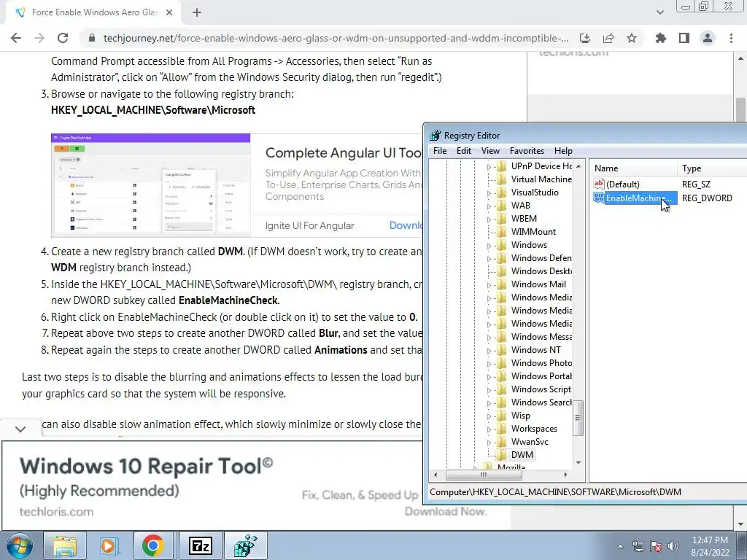This screenshot has height=560, width=747.
Task: Expand the UPnP Device Host key
Action: (489, 167)
